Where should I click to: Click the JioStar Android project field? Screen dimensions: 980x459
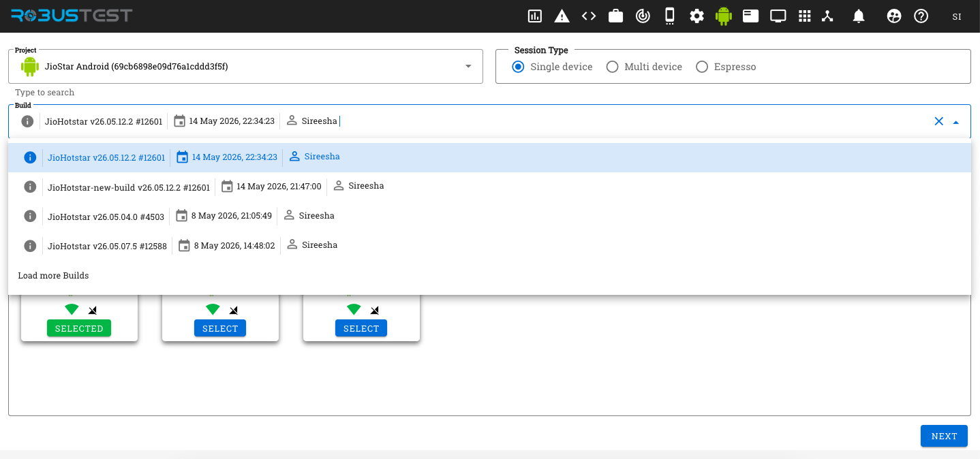point(245,67)
